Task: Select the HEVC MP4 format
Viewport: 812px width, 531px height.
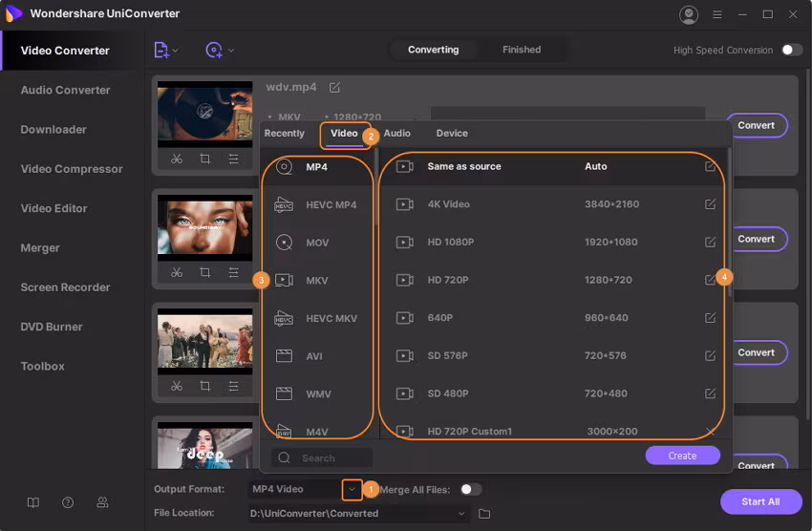Action: click(317, 205)
